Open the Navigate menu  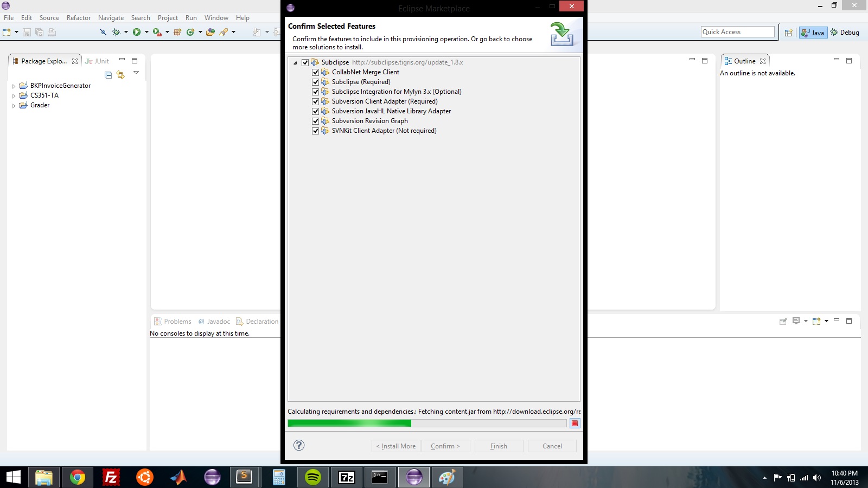[x=111, y=18]
